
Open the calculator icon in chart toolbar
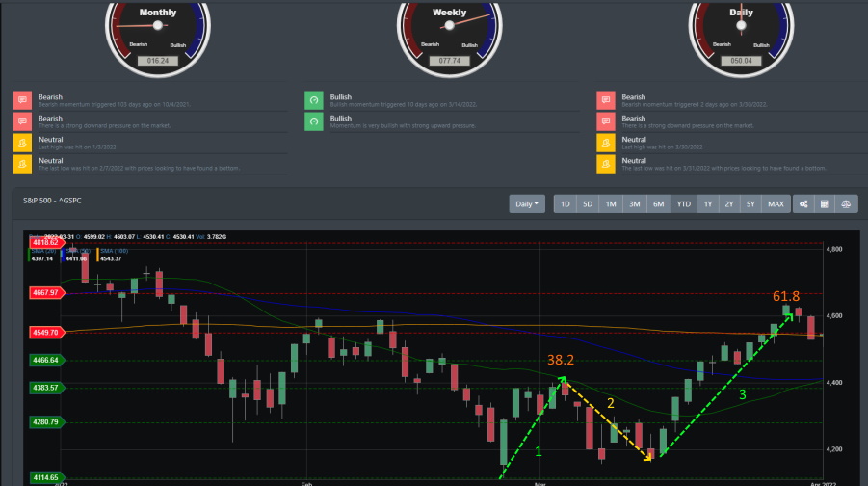tap(825, 203)
